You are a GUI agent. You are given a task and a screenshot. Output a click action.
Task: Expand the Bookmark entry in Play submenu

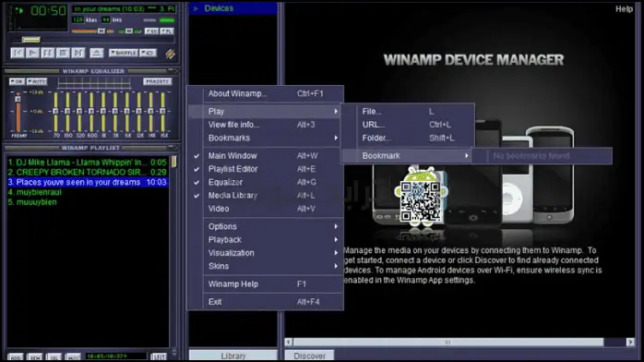point(408,156)
